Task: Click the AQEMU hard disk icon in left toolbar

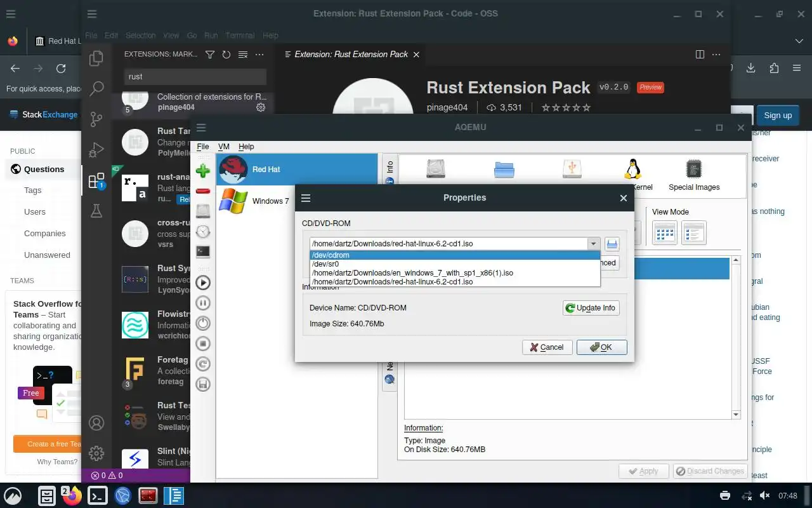Action: [x=203, y=211]
